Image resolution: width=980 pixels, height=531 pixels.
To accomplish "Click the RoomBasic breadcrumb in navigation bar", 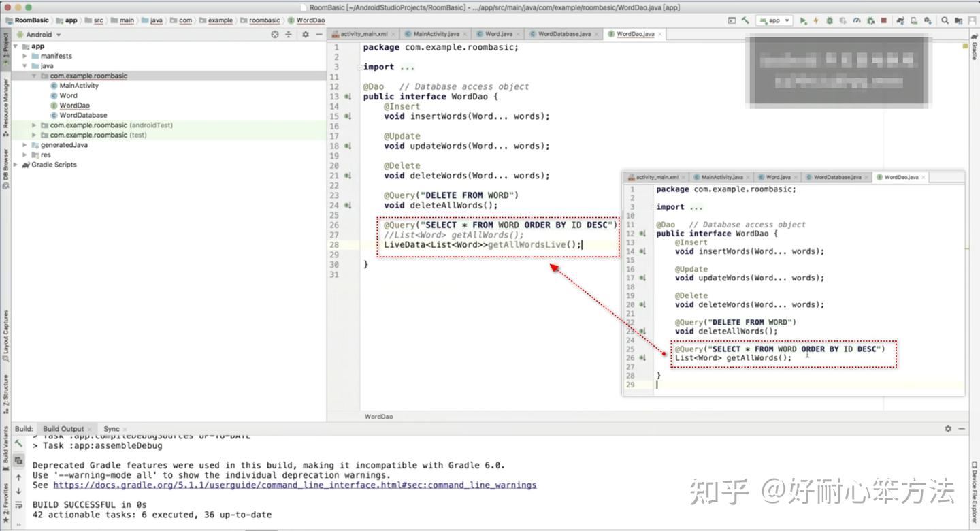I will 27,20.
